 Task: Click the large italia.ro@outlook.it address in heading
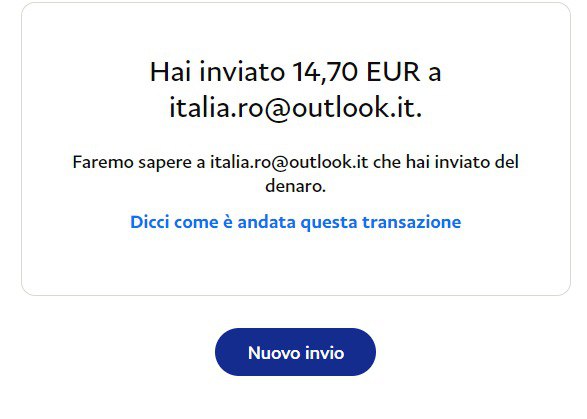coord(295,108)
